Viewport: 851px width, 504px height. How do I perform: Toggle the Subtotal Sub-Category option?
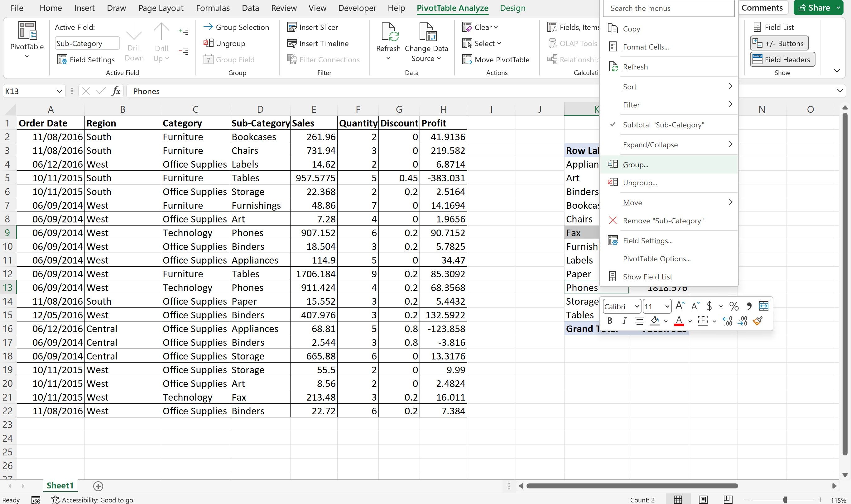(664, 124)
